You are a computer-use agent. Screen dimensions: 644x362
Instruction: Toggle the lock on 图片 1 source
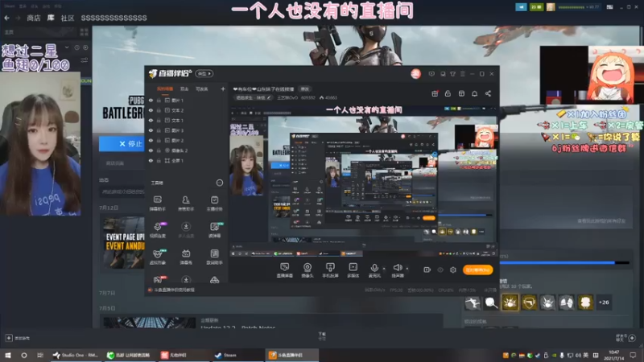(159, 100)
